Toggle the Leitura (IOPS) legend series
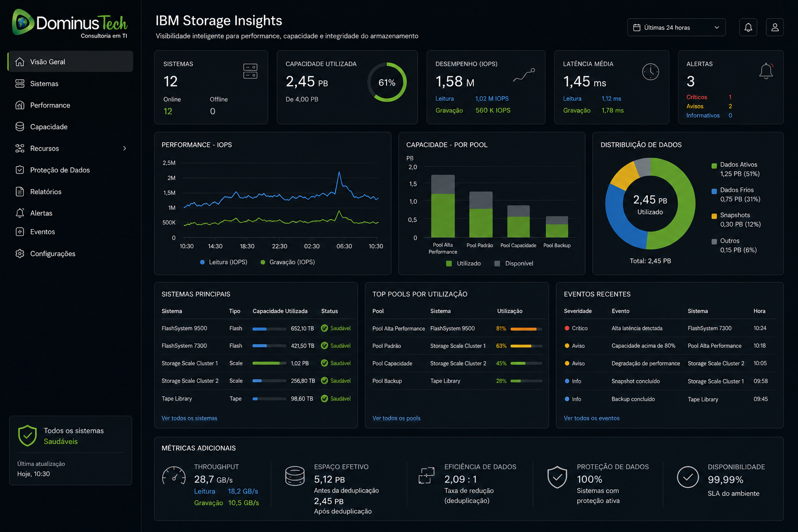Image resolution: width=798 pixels, height=532 pixels. click(x=223, y=262)
